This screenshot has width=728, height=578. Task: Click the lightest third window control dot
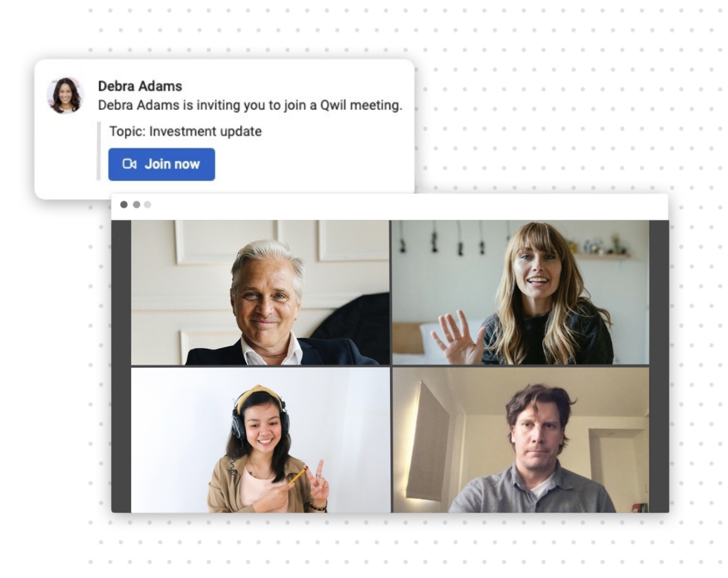148,204
